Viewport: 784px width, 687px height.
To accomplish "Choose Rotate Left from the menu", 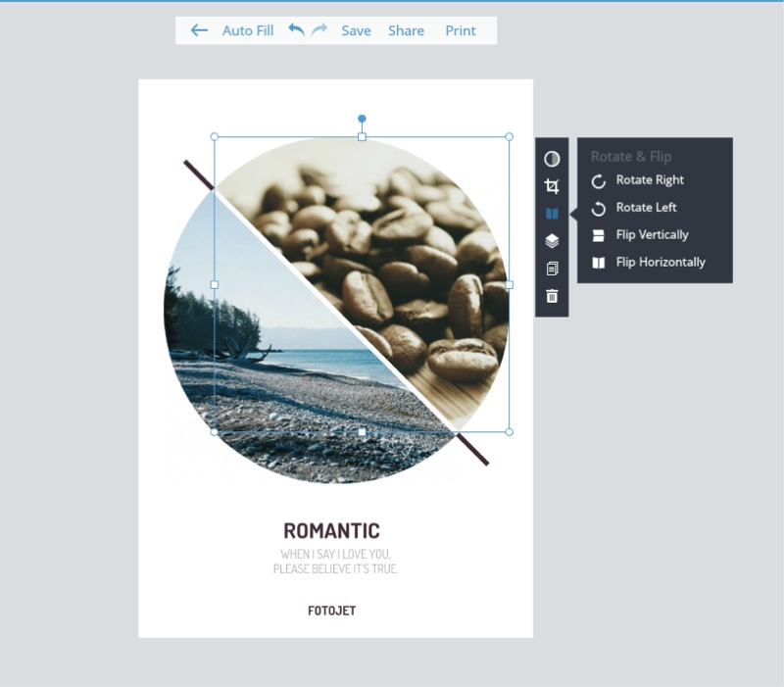I will click(646, 208).
